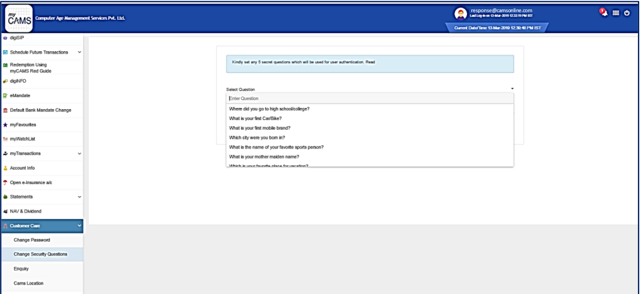Click the user profile avatar
Image resolution: width=644 pixels, height=294 pixels.
click(460, 14)
